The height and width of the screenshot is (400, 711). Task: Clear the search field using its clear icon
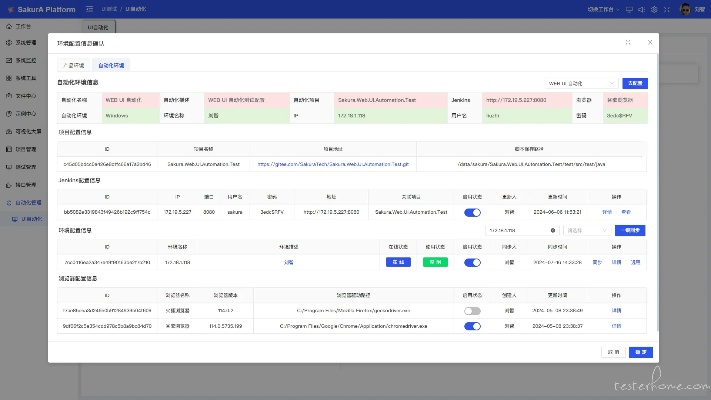point(552,229)
